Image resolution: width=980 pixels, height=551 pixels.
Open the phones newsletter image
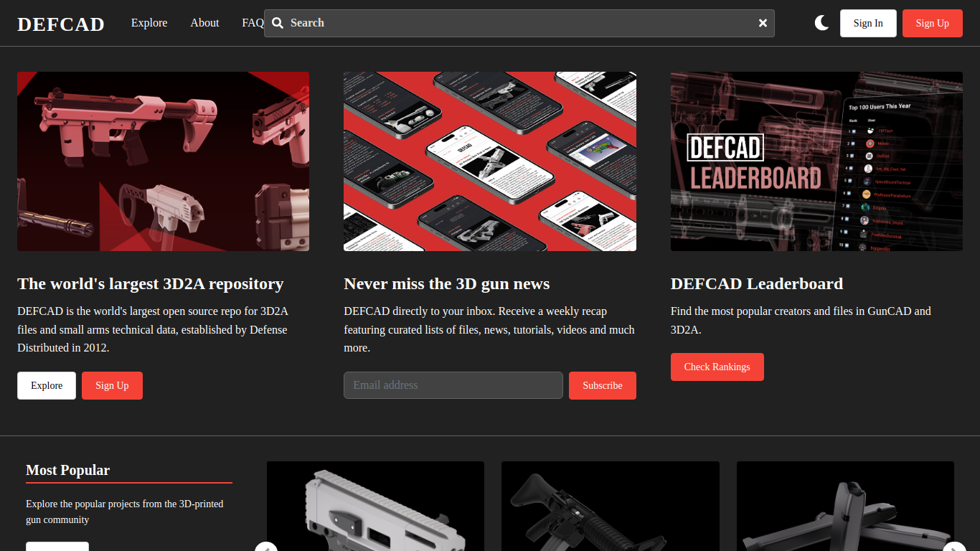(x=490, y=161)
